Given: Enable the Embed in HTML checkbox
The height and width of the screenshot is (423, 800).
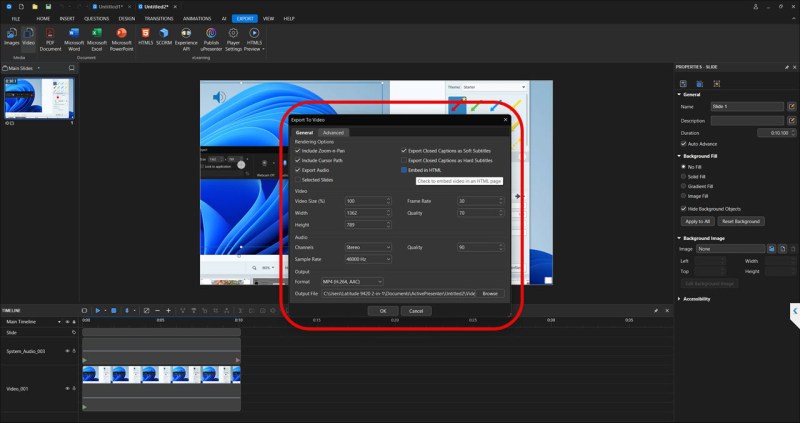Looking at the screenshot, I should click(x=404, y=170).
